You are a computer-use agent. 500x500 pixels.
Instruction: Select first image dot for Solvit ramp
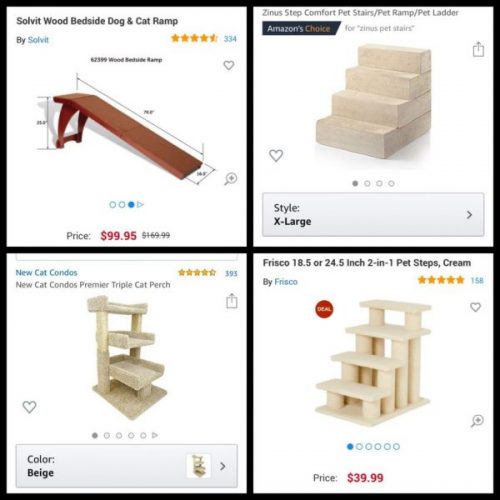tap(113, 205)
